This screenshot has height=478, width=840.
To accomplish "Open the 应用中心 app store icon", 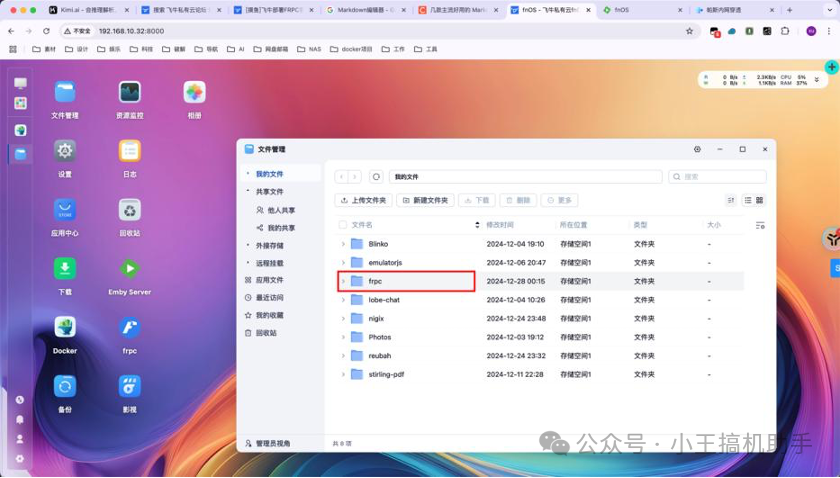I will (x=65, y=210).
